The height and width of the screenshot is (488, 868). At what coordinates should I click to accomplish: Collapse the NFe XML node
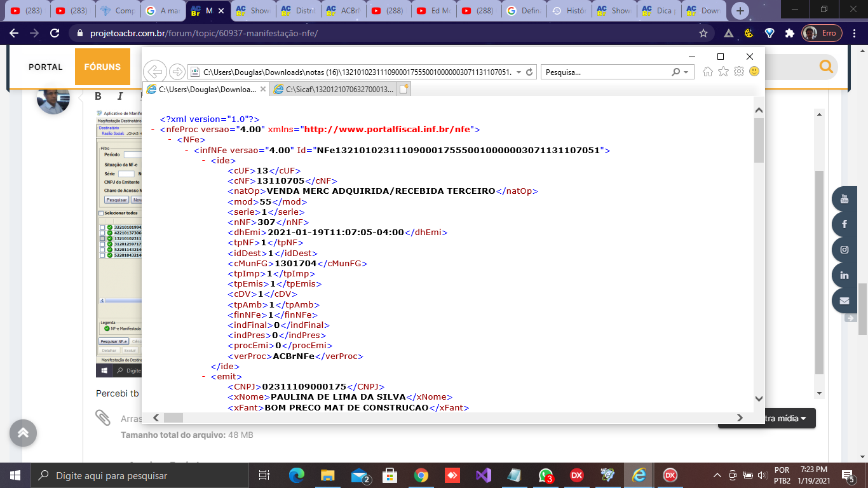tap(170, 139)
